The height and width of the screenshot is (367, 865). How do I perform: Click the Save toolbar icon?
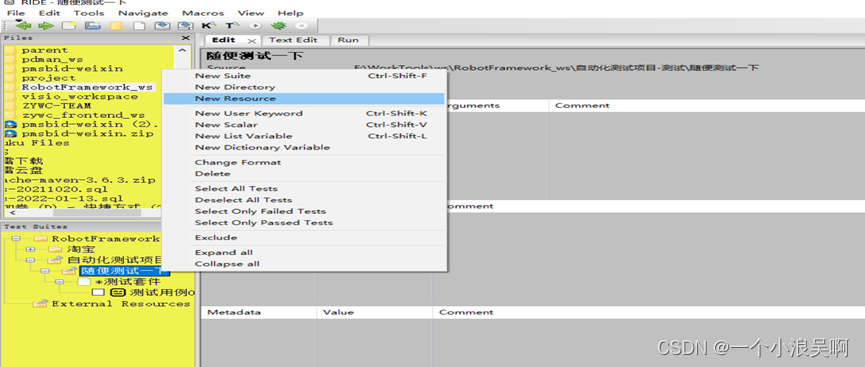[x=162, y=25]
